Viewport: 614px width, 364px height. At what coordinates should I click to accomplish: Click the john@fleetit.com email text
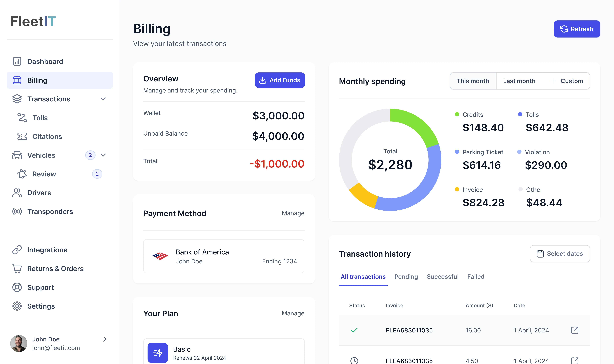tap(56, 348)
